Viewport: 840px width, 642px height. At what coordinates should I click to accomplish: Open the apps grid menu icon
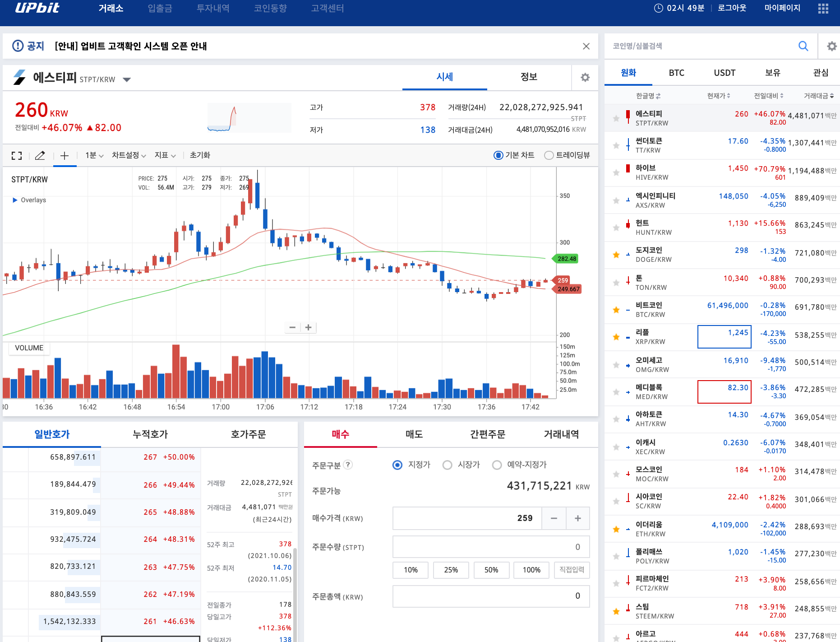823,8
